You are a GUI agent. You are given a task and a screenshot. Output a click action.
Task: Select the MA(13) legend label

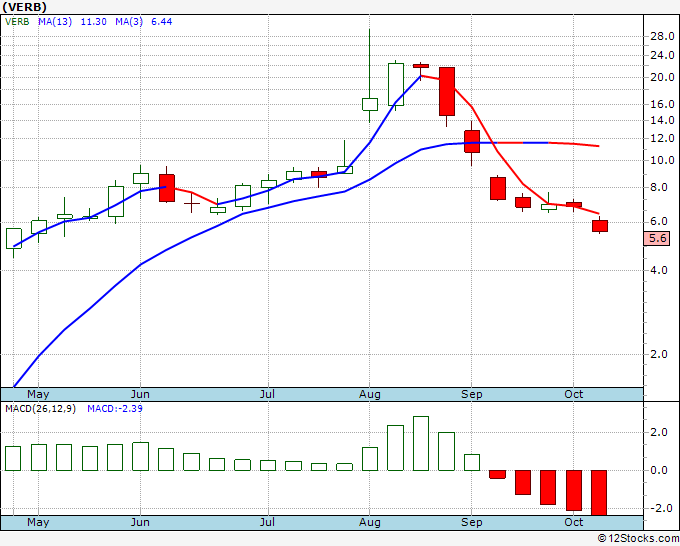(x=55, y=21)
